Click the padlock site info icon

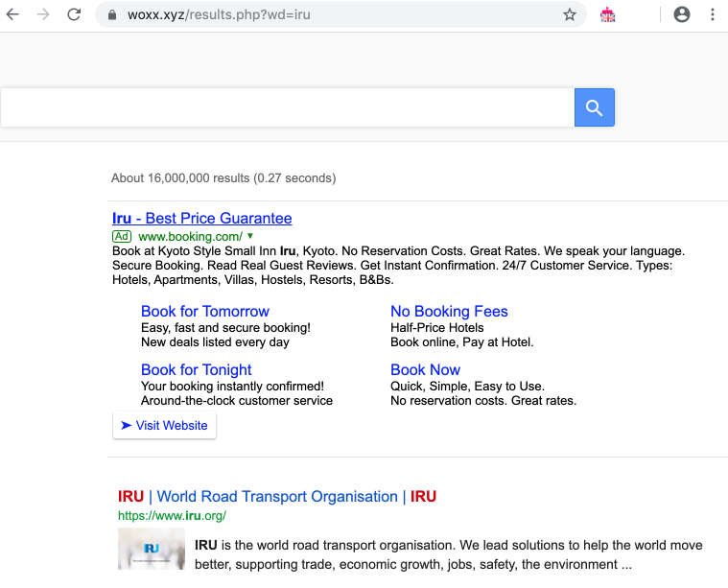pos(112,15)
